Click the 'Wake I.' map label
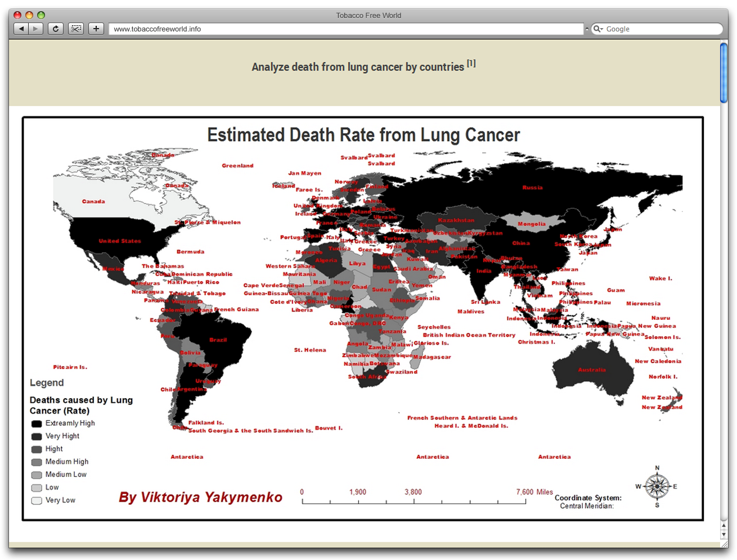Viewport: 737px width, 560px height. [x=660, y=278]
